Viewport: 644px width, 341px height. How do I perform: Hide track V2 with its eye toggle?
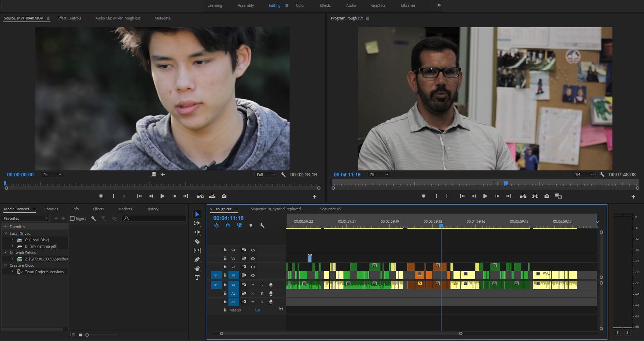(253, 267)
